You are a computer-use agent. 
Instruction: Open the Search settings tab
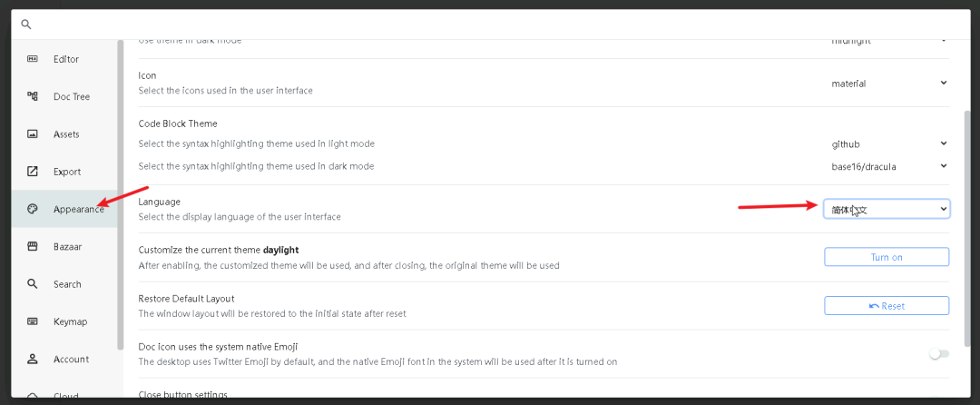coord(66,284)
